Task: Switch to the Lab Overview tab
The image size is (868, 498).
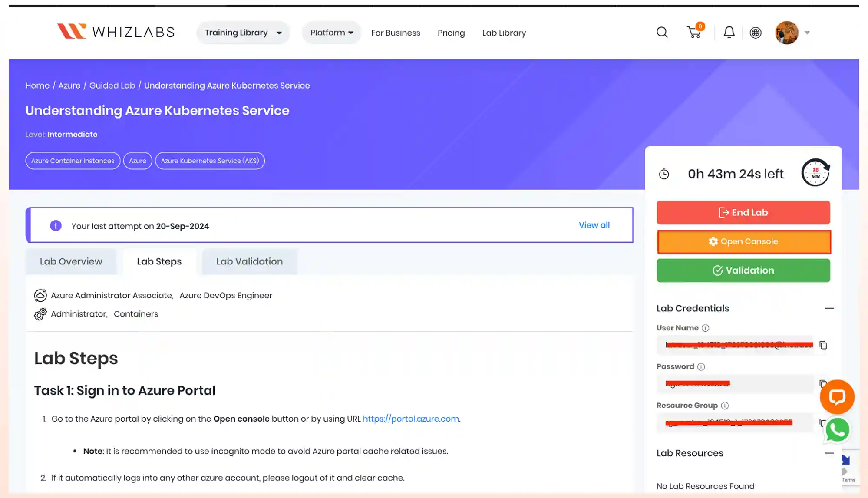Action: pyautogui.click(x=71, y=261)
